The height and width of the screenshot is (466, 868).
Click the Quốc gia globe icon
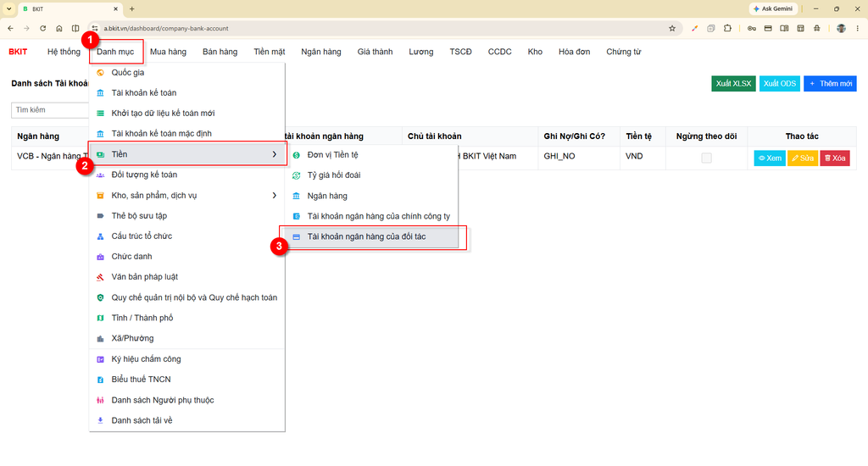coord(100,73)
